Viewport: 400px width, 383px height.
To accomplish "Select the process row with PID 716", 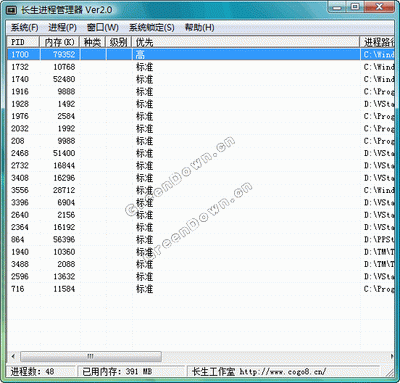I will (x=200, y=289).
